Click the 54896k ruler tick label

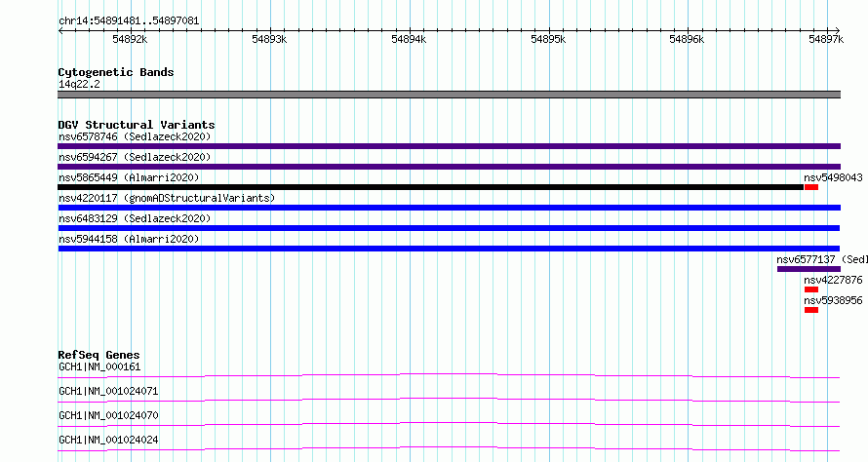(x=687, y=39)
